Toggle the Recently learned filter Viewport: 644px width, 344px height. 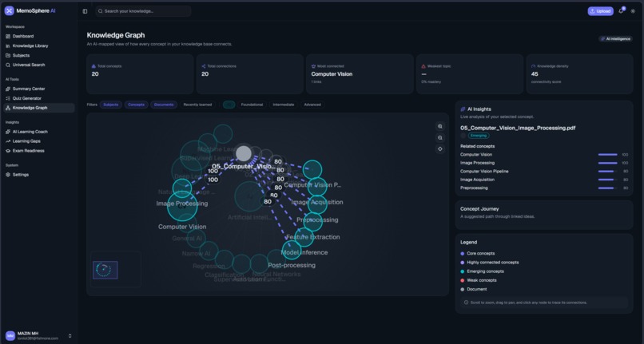click(197, 105)
